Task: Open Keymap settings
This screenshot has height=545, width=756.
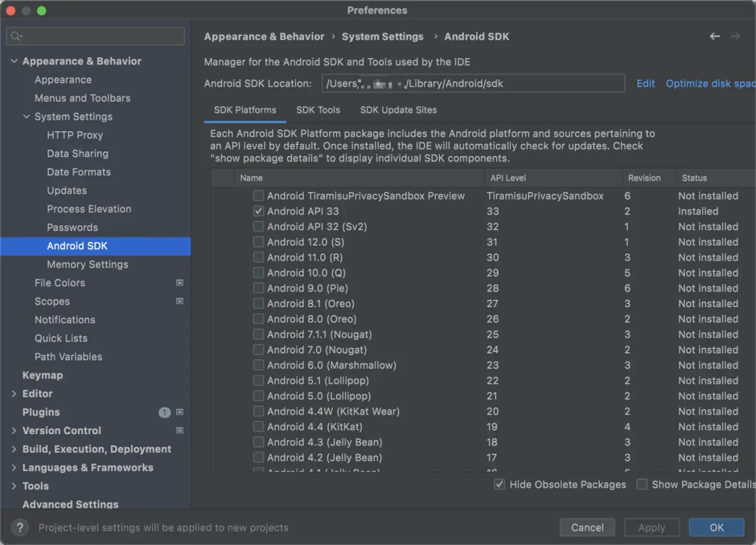Action: (42, 375)
